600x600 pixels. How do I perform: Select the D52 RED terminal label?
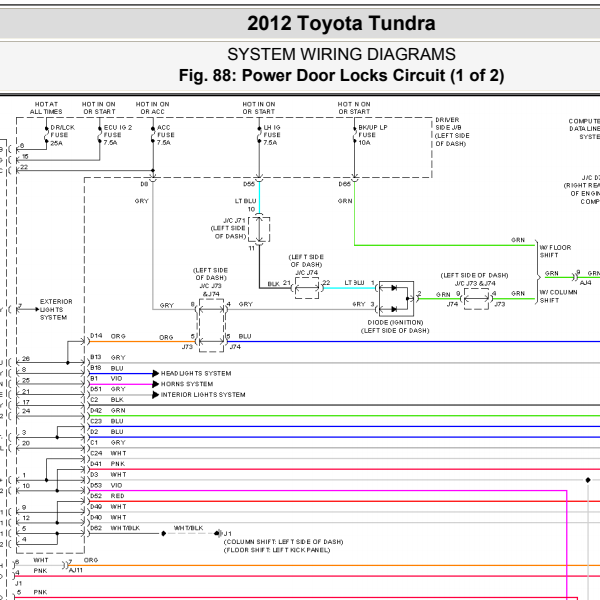coord(107,496)
